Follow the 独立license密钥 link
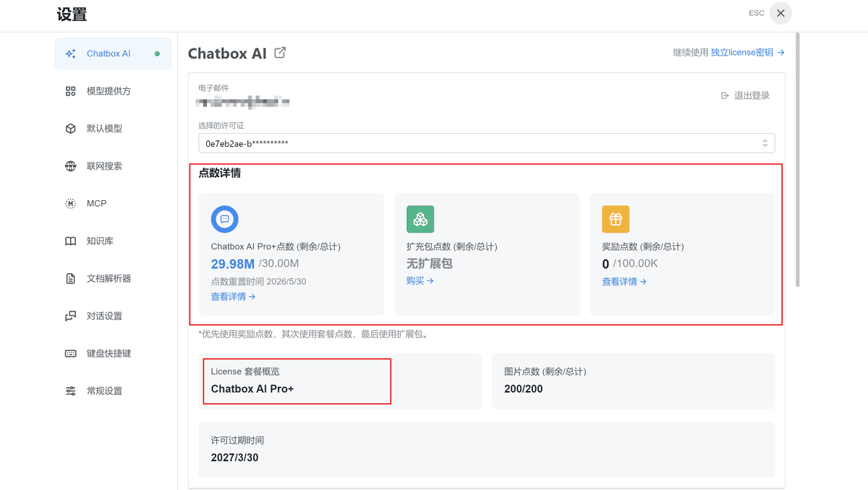Screen dimensions: 868x490 point(748,53)
